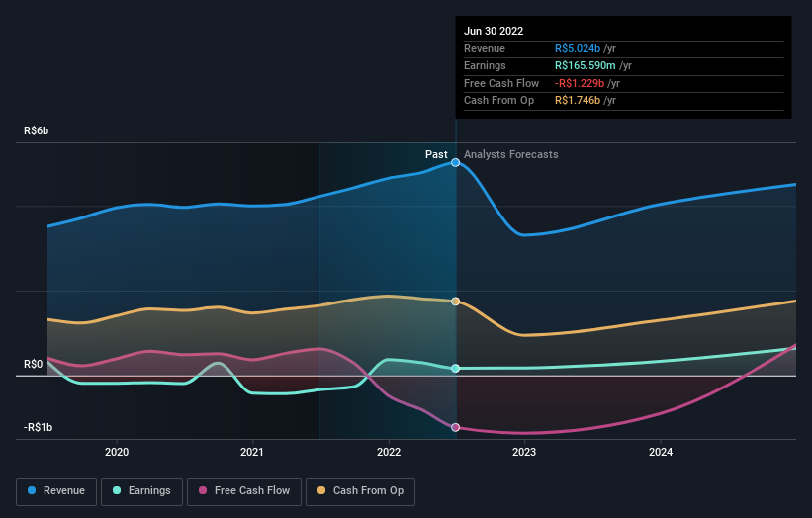Select the 2021 x-axis label
The height and width of the screenshot is (518, 812).
point(251,452)
